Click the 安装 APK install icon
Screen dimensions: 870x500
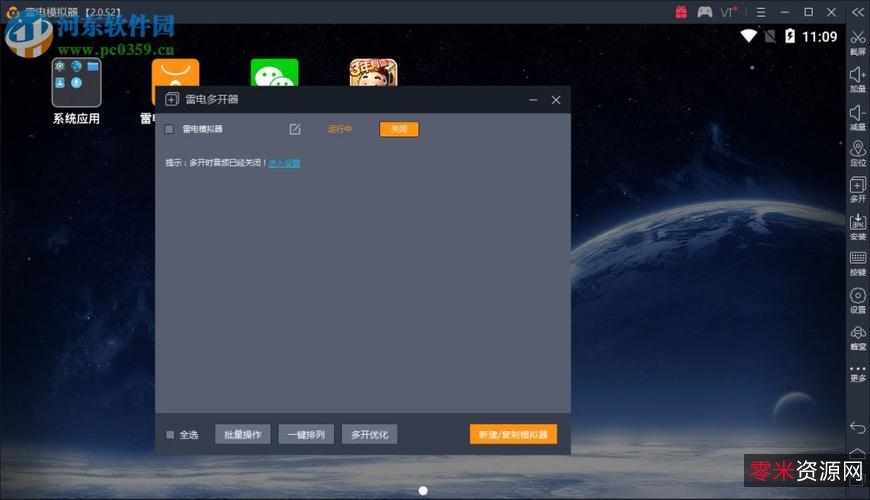[x=857, y=226]
